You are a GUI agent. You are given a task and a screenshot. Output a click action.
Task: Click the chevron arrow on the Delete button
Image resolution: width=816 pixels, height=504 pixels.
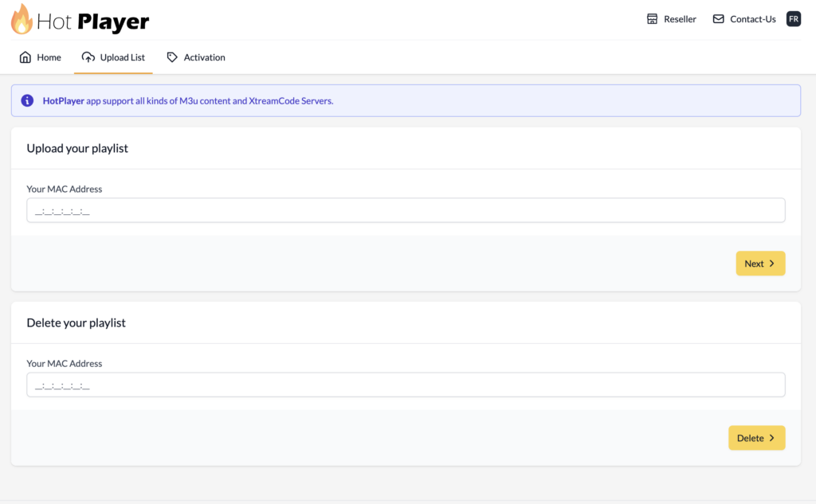[771, 438]
